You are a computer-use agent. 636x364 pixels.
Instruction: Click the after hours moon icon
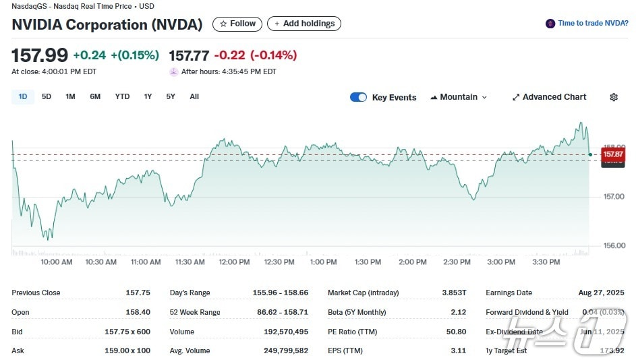click(x=174, y=71)
